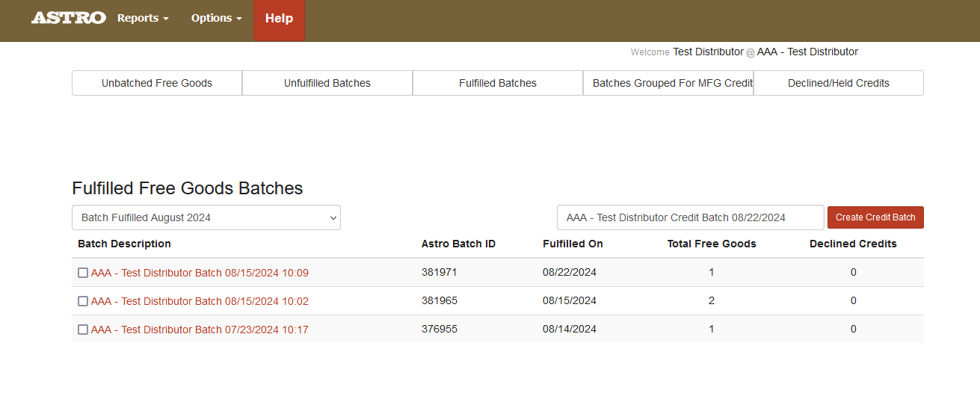The height and width of the screenshot is (405, 980).
Task: Click Create Credit Batch button
Action: coord(875,217)
